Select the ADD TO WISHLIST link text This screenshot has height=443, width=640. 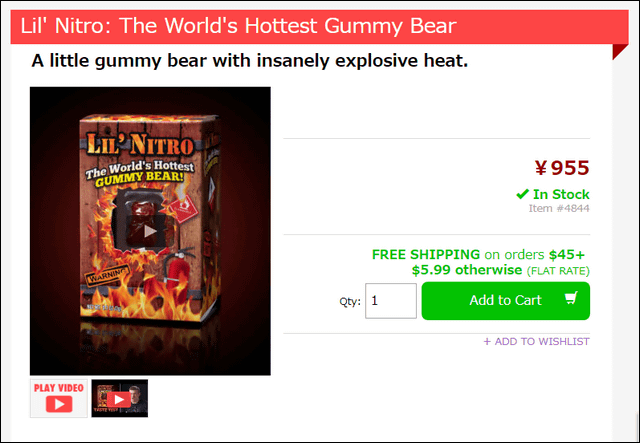542,342
